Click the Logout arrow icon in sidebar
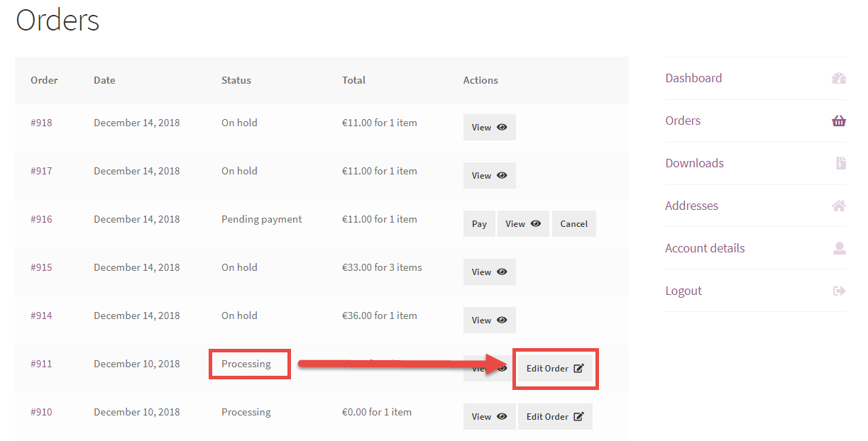Viewport: 868px width, 441px height. [839, 291]
